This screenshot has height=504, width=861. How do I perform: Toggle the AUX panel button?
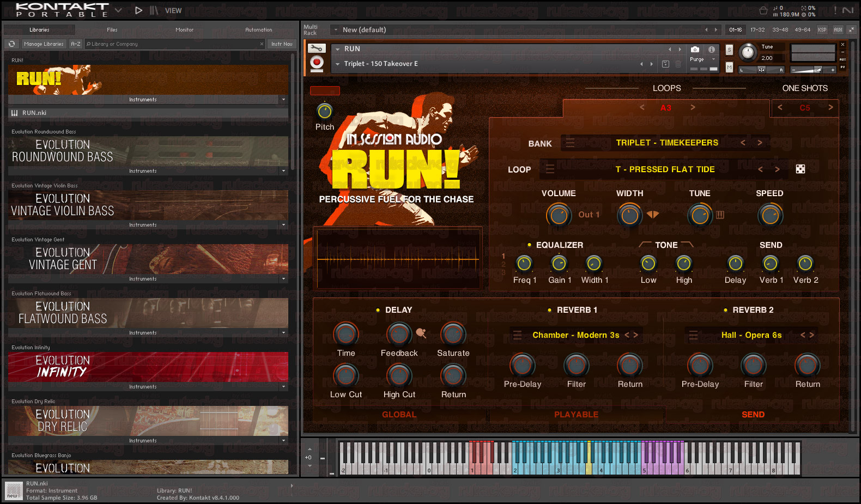coord(838,29)
